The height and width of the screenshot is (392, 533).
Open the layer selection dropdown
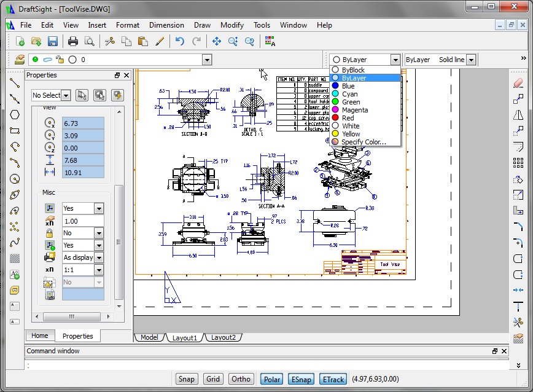tap(207, 60)
